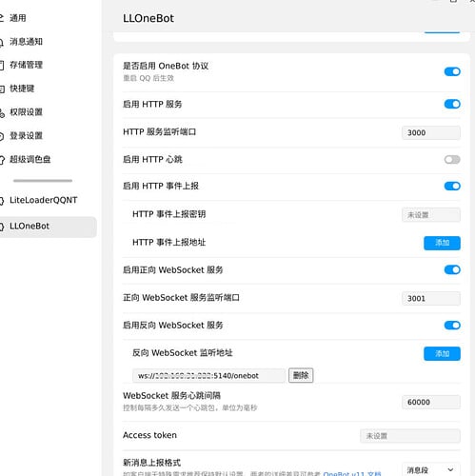Click the icon beside 权限设置
This screenshot has width=475, height=476.
pos(2,112)
